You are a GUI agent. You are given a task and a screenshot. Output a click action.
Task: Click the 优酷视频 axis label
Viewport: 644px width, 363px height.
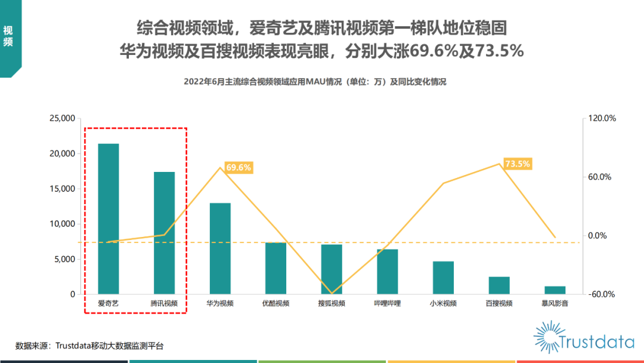point(275,304)
